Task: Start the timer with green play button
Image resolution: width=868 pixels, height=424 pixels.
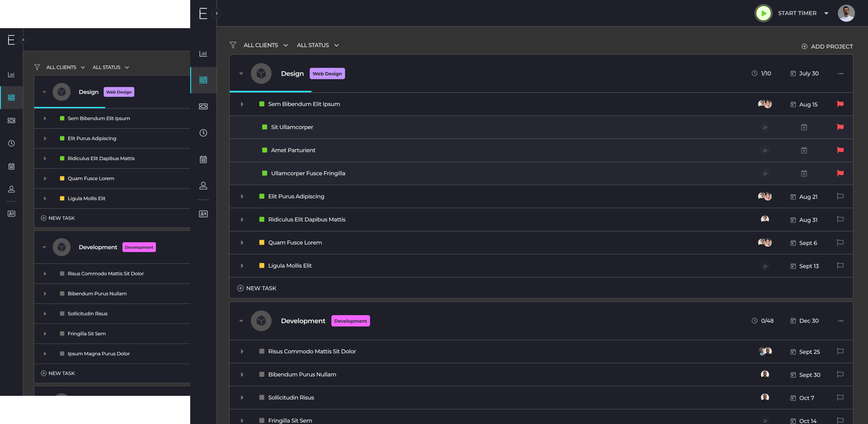Action: (763, 13)
